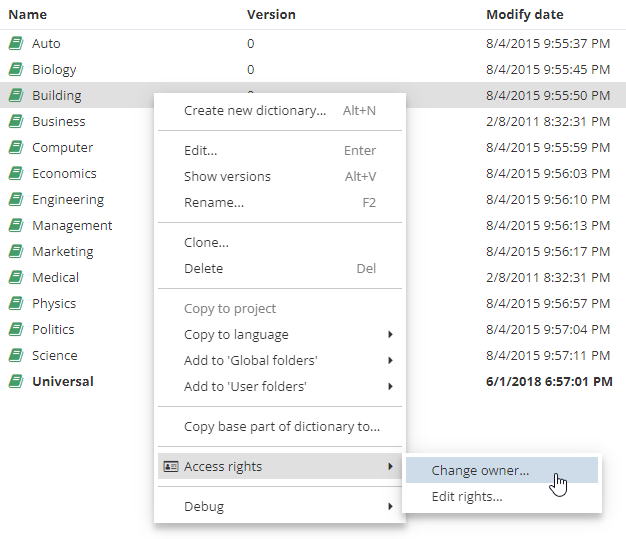Viewport: 626px width, 539px height.
Task: Click 'Clone...' in the context menu
Action: (x=206, y=243)
